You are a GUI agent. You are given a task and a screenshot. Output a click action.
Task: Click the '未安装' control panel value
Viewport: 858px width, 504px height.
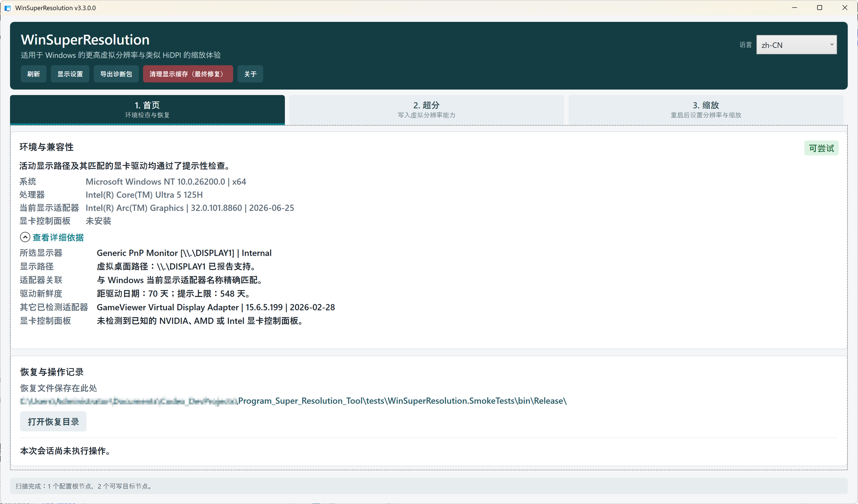coord(99,221)
